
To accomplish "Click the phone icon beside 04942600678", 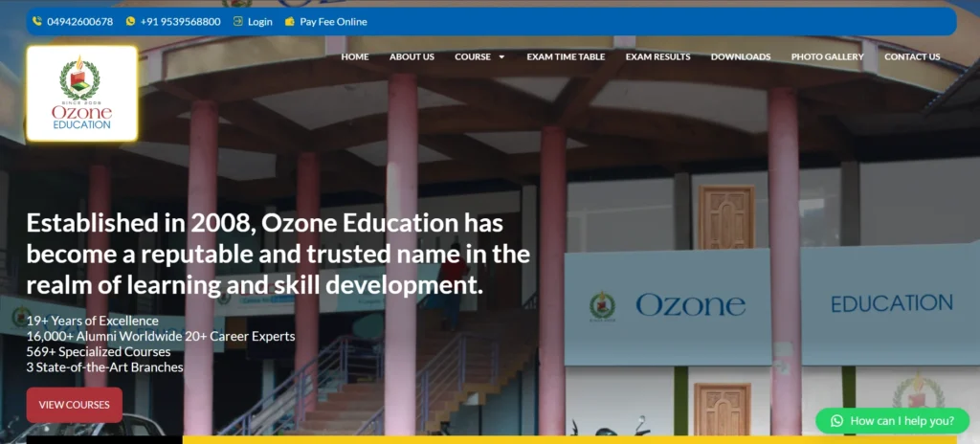I will (x=37, y=21).
